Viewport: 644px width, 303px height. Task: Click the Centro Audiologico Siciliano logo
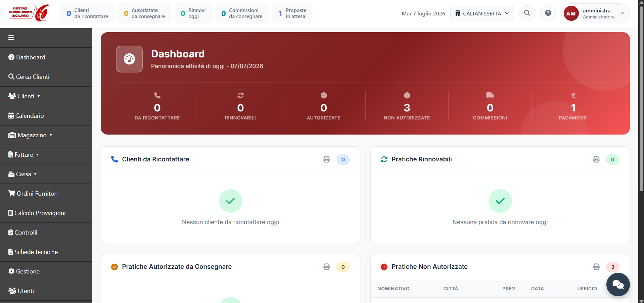pos(29,13)
